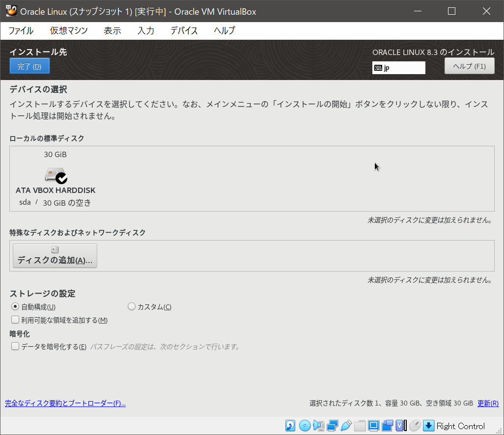Click the CPU virtualization chip icon in status bar
This screenshot has height=435, width=504.
pyautogui.click(x=401, y=426)
